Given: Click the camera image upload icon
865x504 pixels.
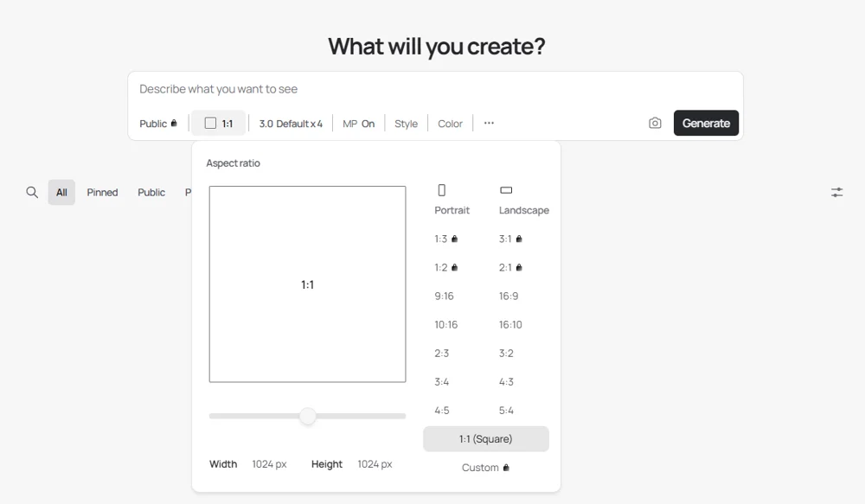Looking at the screenshot, I should (655, 124).
